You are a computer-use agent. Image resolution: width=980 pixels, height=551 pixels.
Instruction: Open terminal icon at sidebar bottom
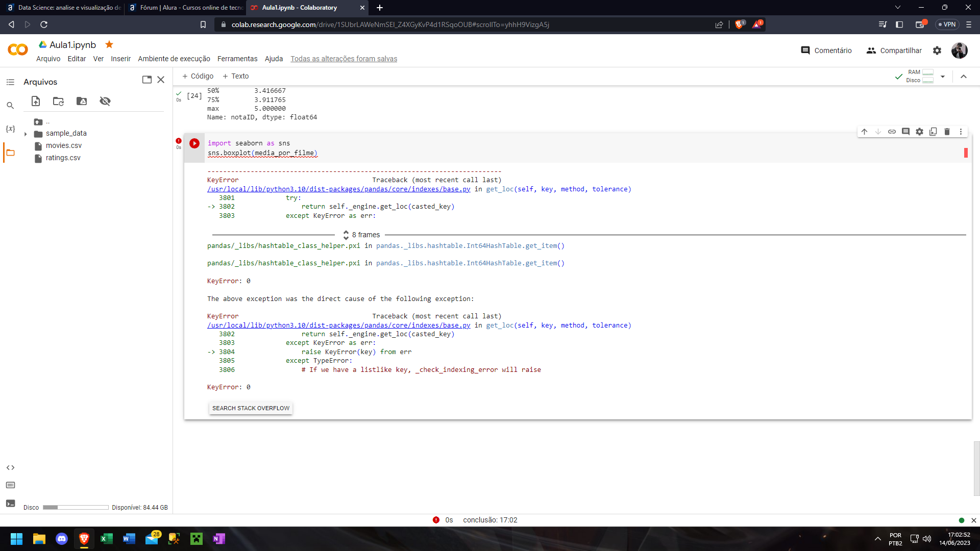(x=10, y=503)
